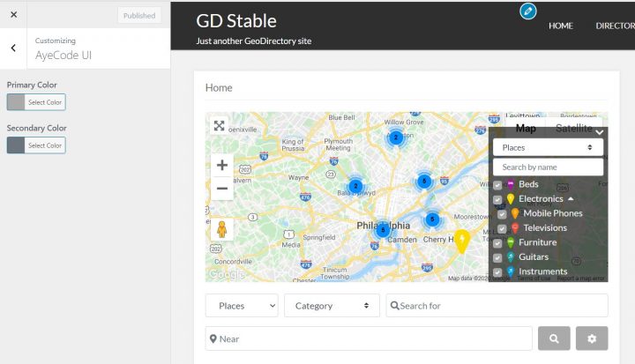Open the Places selector in map panel

(547, 147)
